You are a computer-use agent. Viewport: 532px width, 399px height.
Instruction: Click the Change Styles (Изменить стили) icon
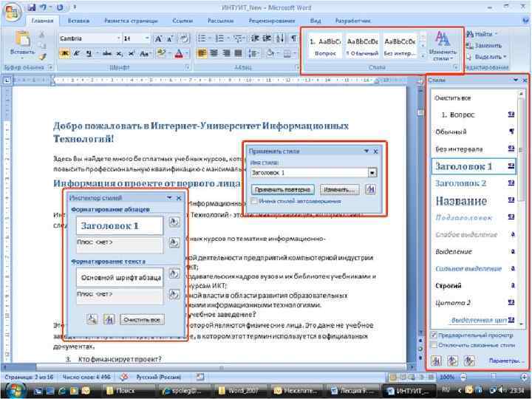443,46
